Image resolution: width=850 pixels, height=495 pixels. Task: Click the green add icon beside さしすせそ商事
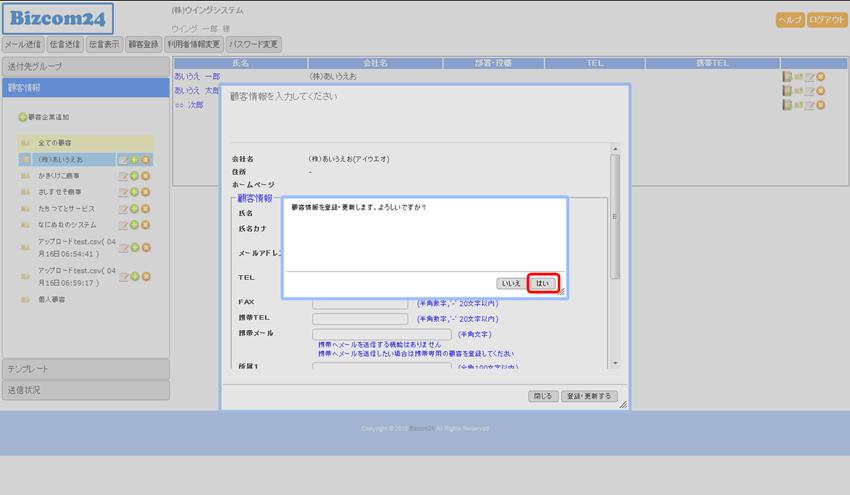[x=134, y=192]
